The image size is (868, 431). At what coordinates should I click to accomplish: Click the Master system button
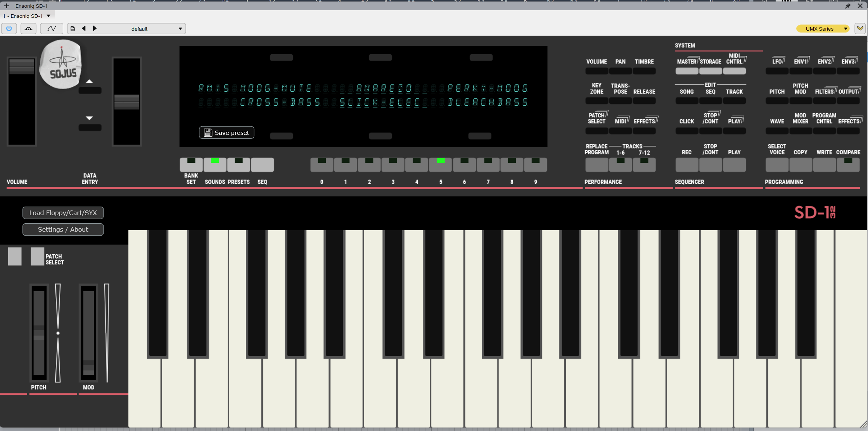[x=687, y=71]
